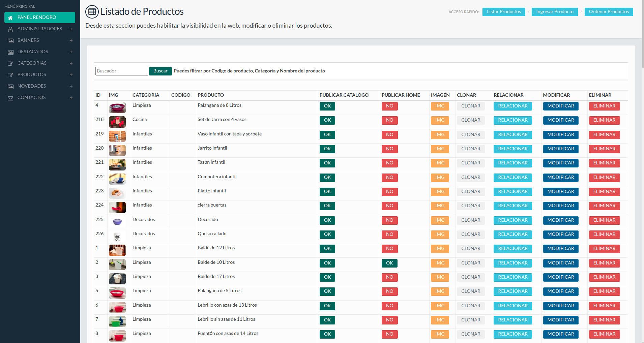Viewport: 644px width, 343px height.
Task: Expand the Destacados submenu plus sign
Action: point(71,52)
